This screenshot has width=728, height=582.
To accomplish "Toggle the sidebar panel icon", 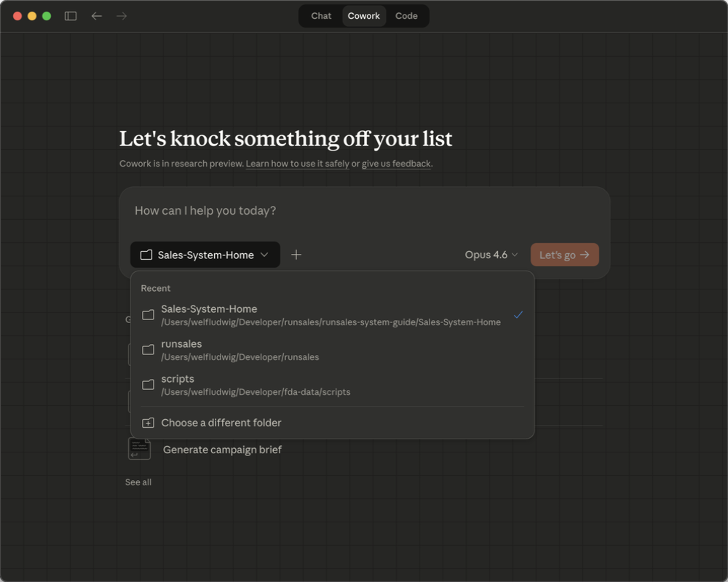I will tap(71, 16).
